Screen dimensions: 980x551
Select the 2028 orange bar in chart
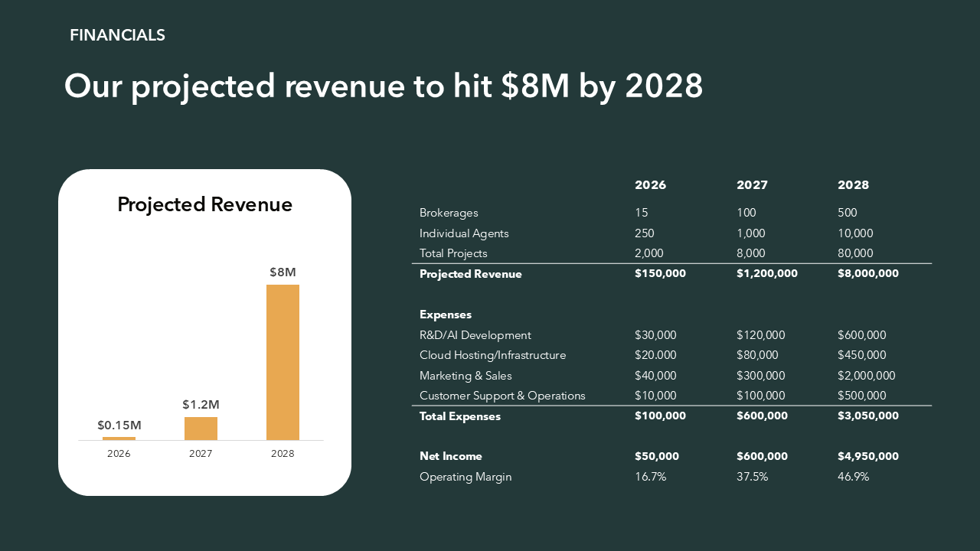click(x=283, y=362)
